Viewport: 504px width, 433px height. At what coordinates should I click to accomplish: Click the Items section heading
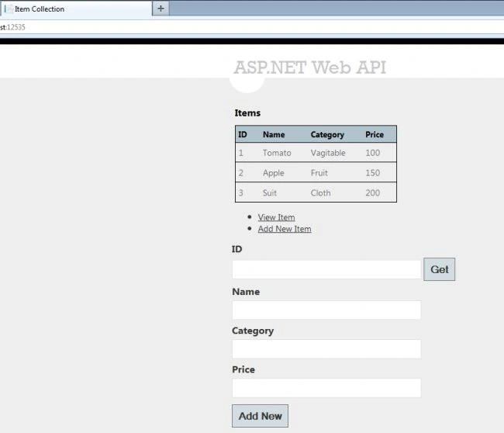pyautogui.click(x=247, y=113)
